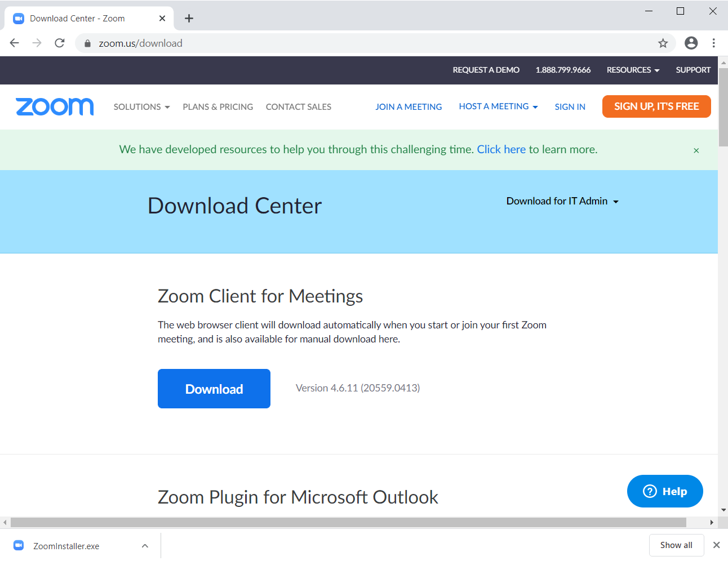Expand the RESOURCES dropdown

click(632, 70)
